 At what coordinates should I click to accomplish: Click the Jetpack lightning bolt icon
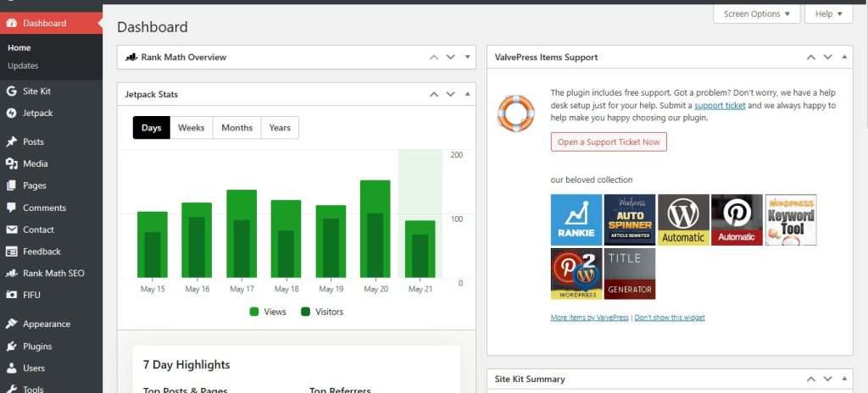(x=12, y=113)
